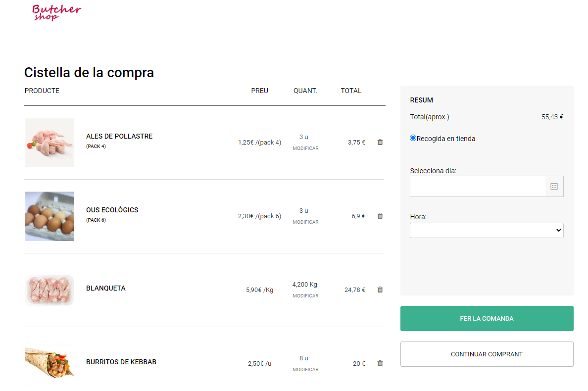The image size is (588, 391).
Task: Delete Burritos de Kebbab item
Action: 380,363
